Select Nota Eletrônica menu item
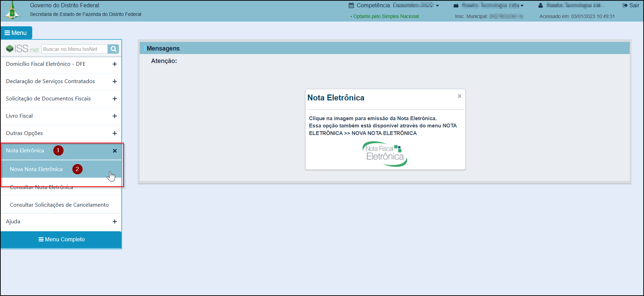 point(61,151)
